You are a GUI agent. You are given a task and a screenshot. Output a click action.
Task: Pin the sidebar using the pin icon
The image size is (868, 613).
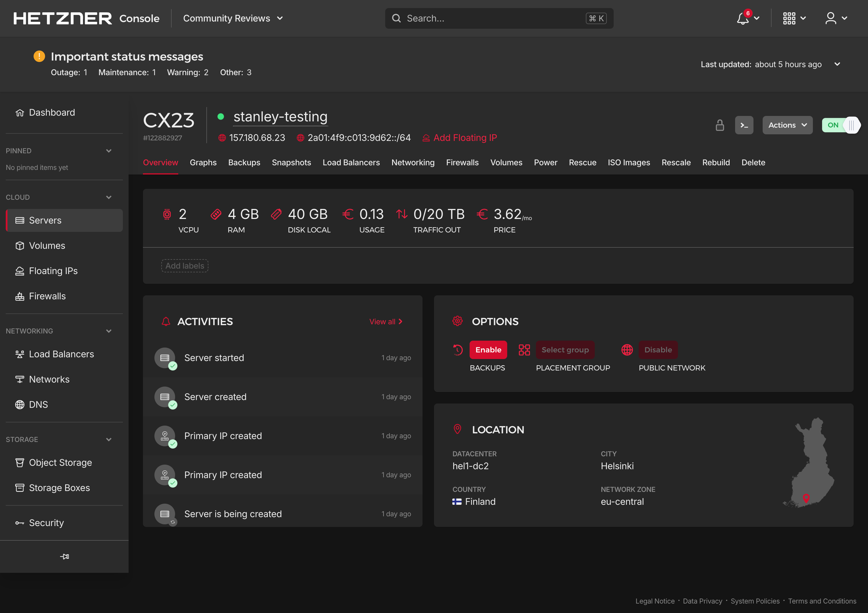coord(64,556)
